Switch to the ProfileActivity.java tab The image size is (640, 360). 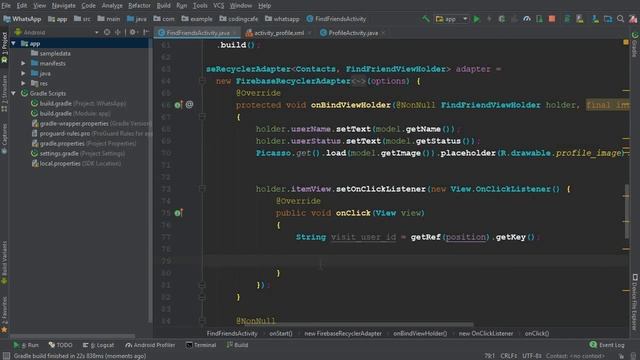(353, 33)
